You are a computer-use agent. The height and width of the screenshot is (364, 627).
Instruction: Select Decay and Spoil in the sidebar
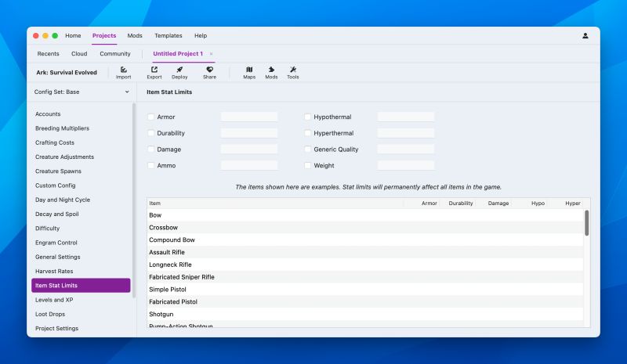81,214
